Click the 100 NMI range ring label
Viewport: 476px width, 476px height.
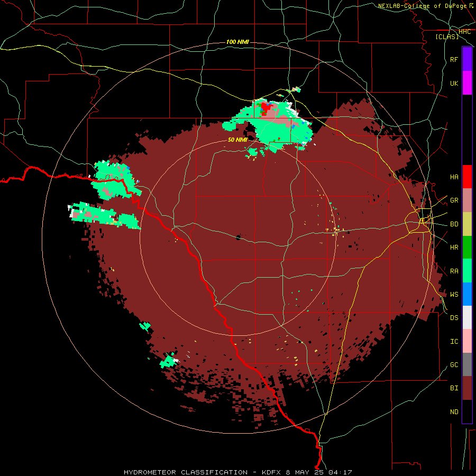(237, 42)
